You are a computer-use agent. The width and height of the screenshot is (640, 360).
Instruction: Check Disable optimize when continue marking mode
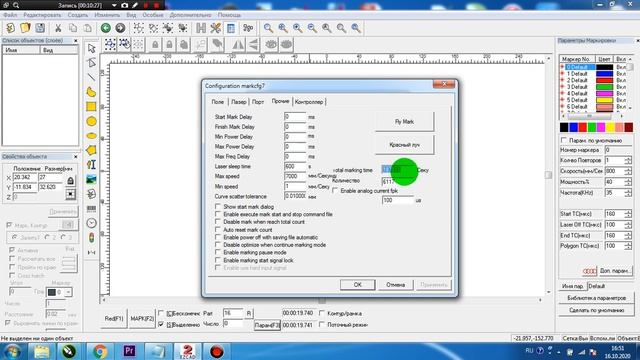(x=218, y=245)
